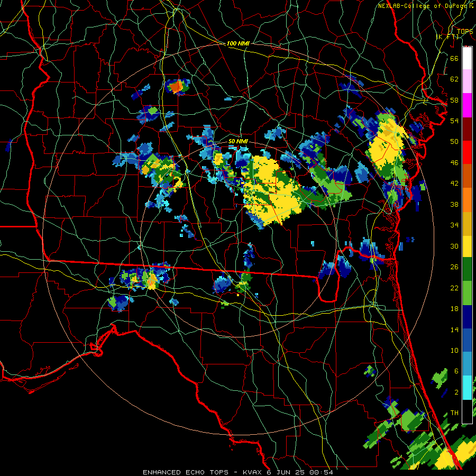The width and height of the screenshot is (476, 476).
Task: Click the light pink legend swatch
Action: pos(467,81)
